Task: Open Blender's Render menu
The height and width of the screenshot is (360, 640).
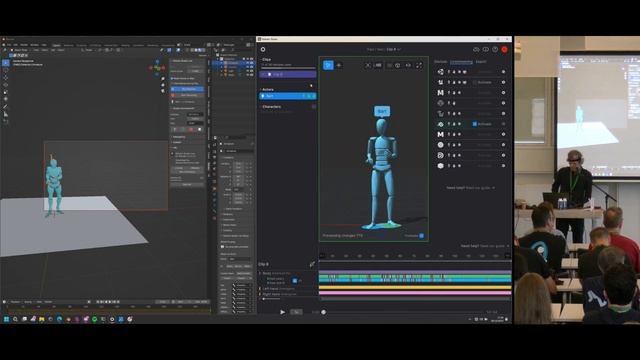Action: [24, 45]
